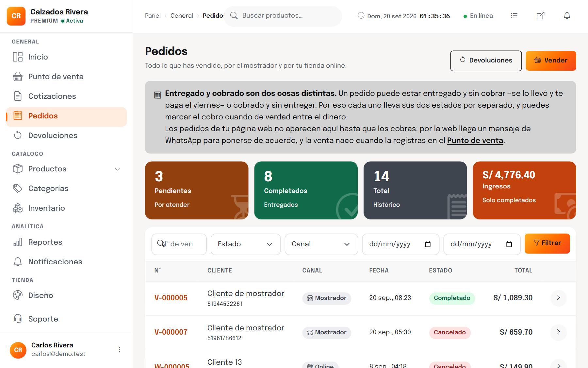Open the Canal filter dropdown
Viewport: 588px width, 368px height.
[321, 244]
